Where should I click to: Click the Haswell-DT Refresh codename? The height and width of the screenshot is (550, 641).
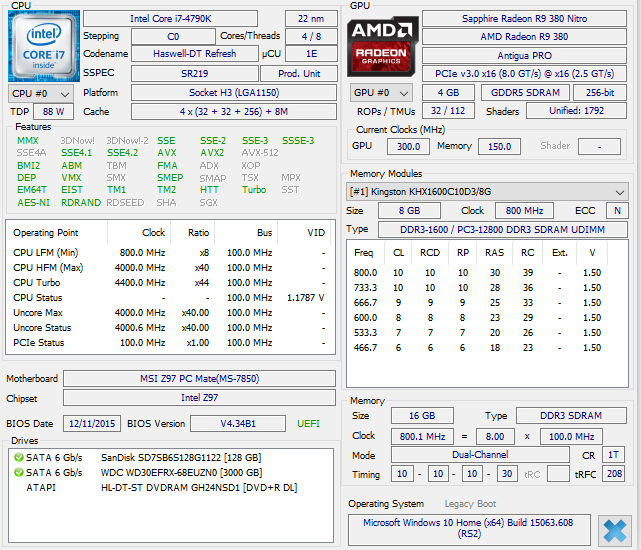(195, 54)
